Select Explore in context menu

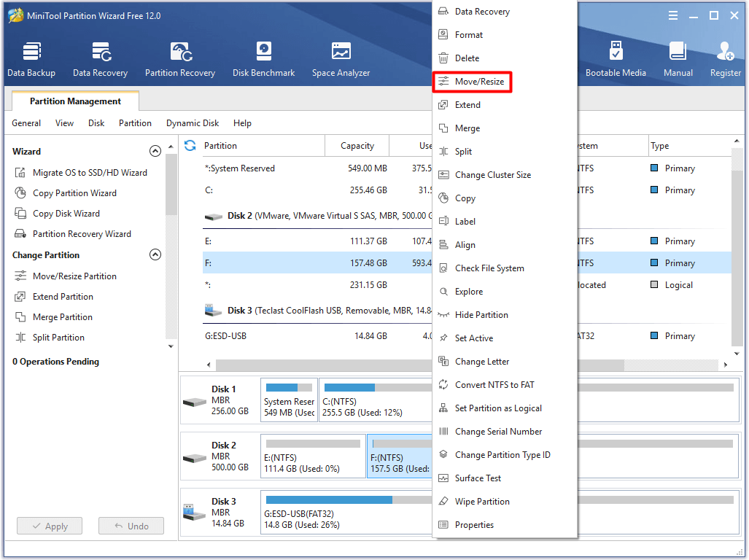[x=505, y=292]
